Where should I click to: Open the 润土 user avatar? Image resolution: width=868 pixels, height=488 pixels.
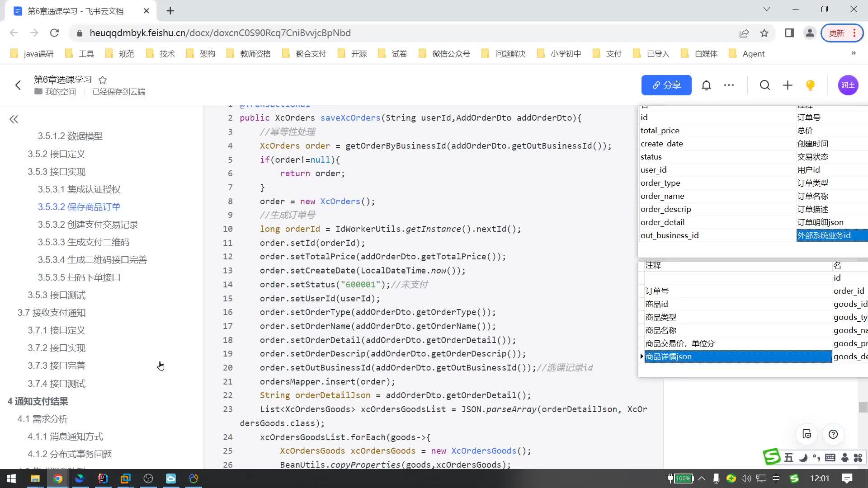point(848,85)
